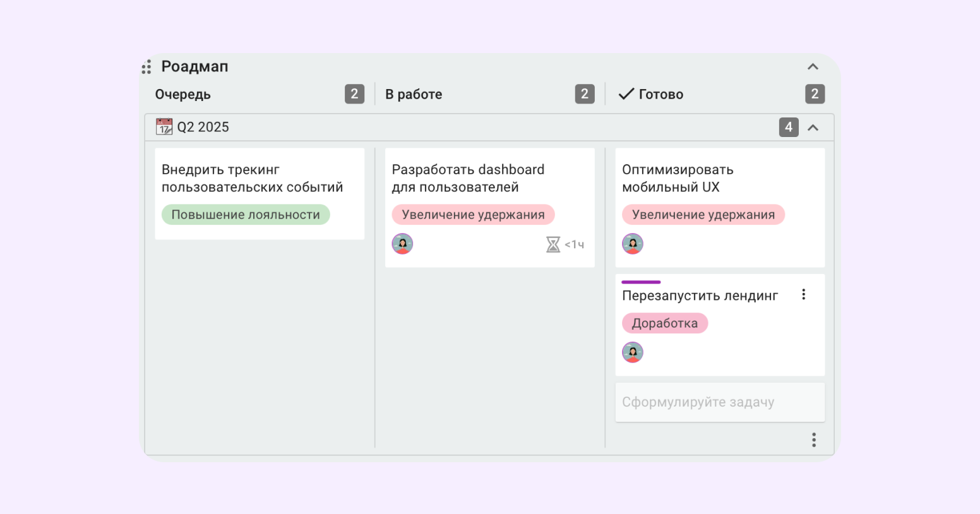The image size is (980, 514).
Task: Select the Повышение лояльности tag
Action: pos(246,215)
